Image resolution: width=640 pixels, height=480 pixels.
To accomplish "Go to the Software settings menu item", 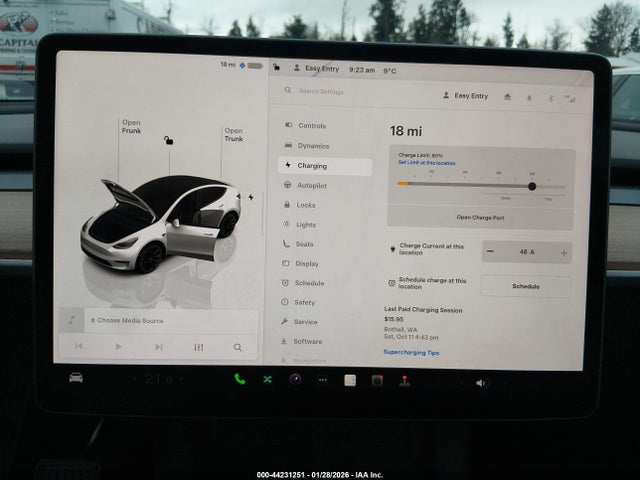I will coord(307,341).
